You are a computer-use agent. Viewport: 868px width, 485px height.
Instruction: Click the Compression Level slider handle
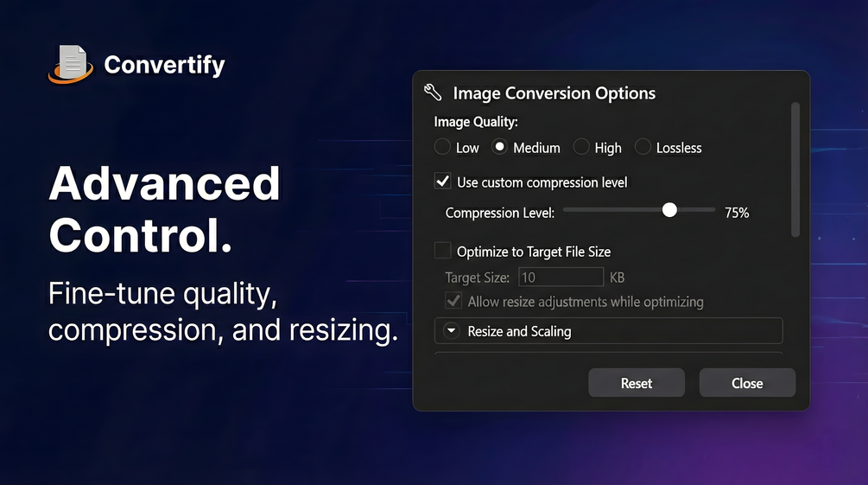669,210
